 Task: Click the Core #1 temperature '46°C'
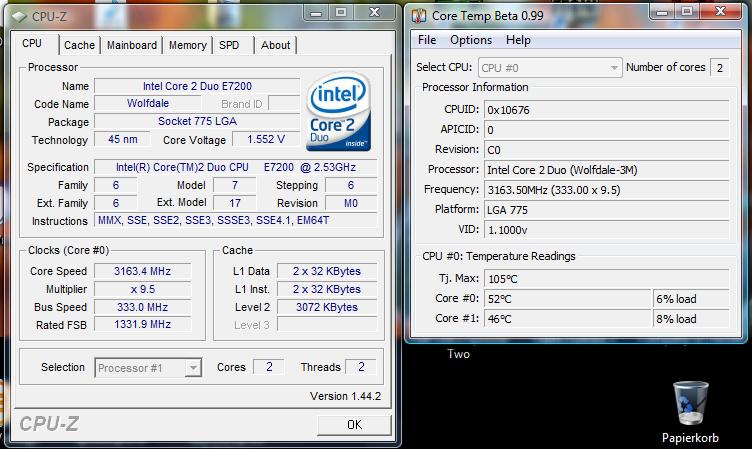coord(567,319)
